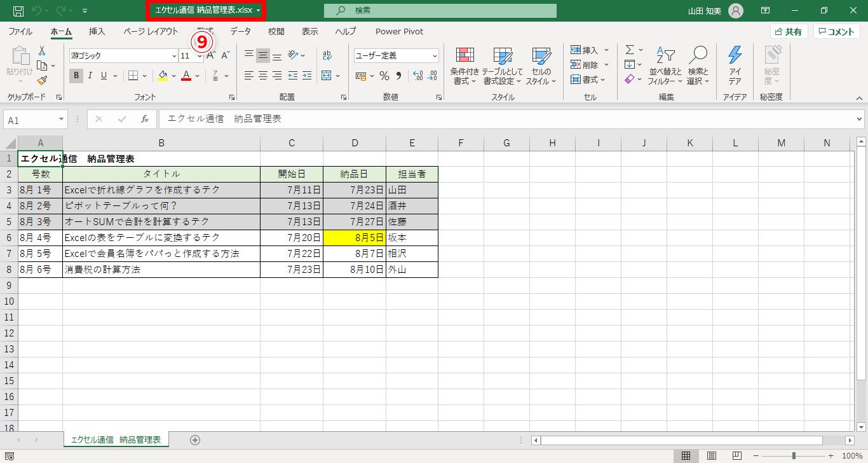Toggle top vertical alignment
868x463 pixels.
point(249,55)
